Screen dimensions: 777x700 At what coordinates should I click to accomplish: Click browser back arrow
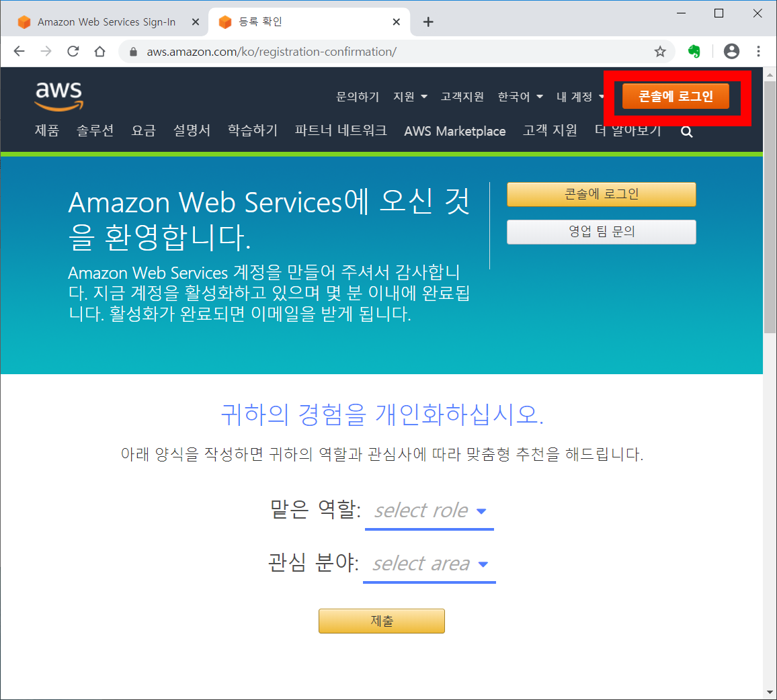coord(19,51)
